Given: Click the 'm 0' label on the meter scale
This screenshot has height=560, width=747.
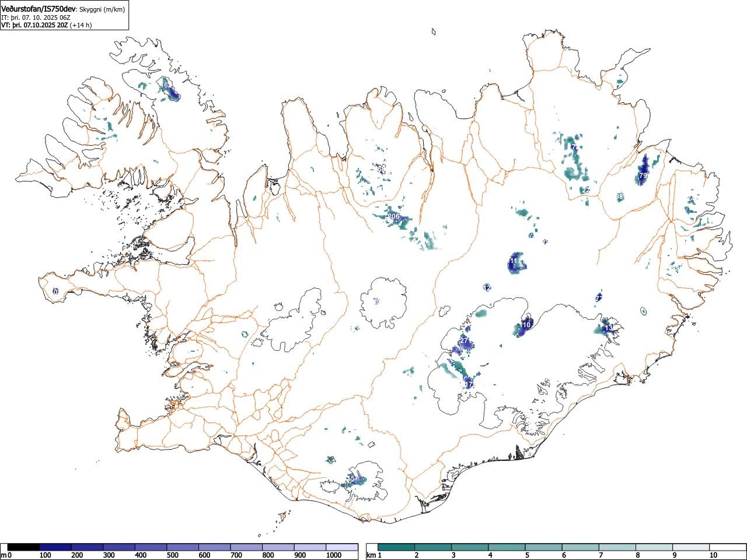Looking at the screenshot, I should coord(6,555).
